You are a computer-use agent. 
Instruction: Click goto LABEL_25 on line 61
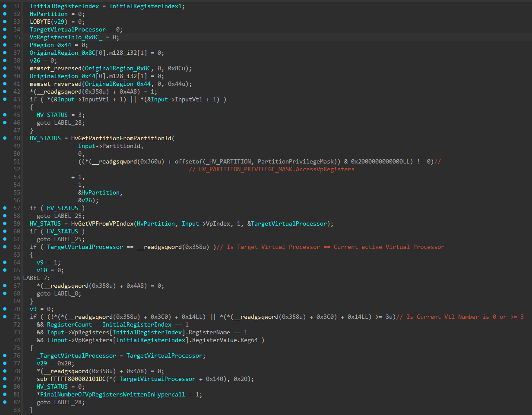coord(61,239)
